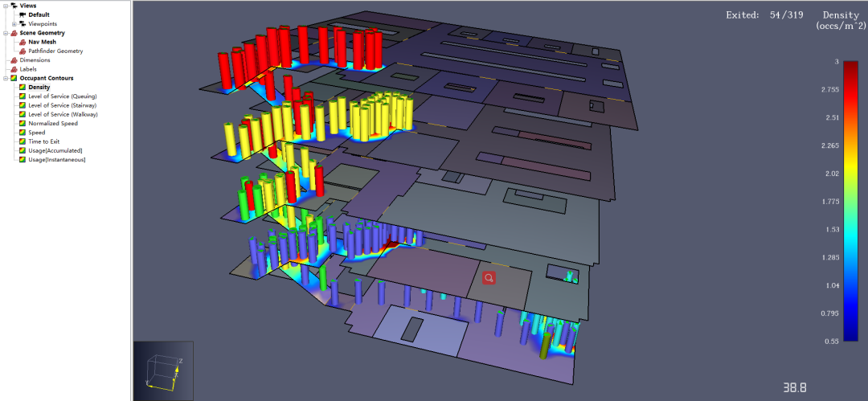Viewport: 868px width, 401px height.
Task: Click the icon beside Pathfinder Geometry
Action: pos(23,51)
